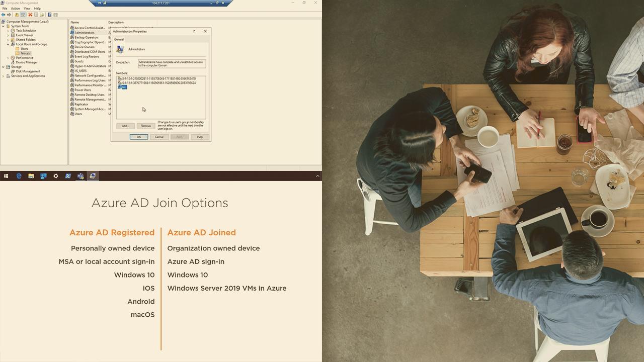The image size is (644, 362).
Task: Select the General tab in Administrators Properties
Action: click(x=119, y=39)
